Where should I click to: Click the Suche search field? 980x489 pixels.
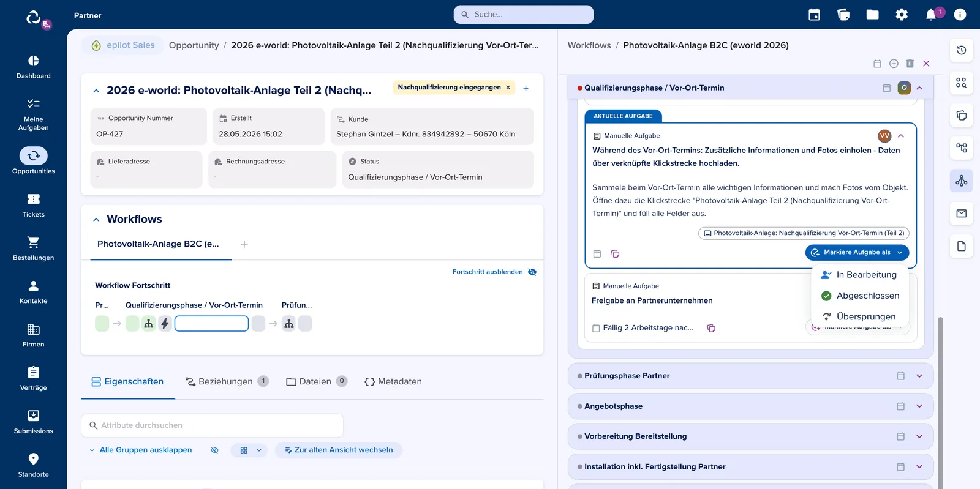(524, 15)
